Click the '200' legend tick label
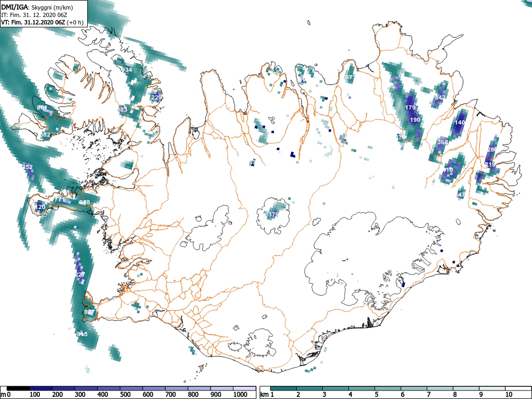This screenshot has width=532, height=399. 57,395
